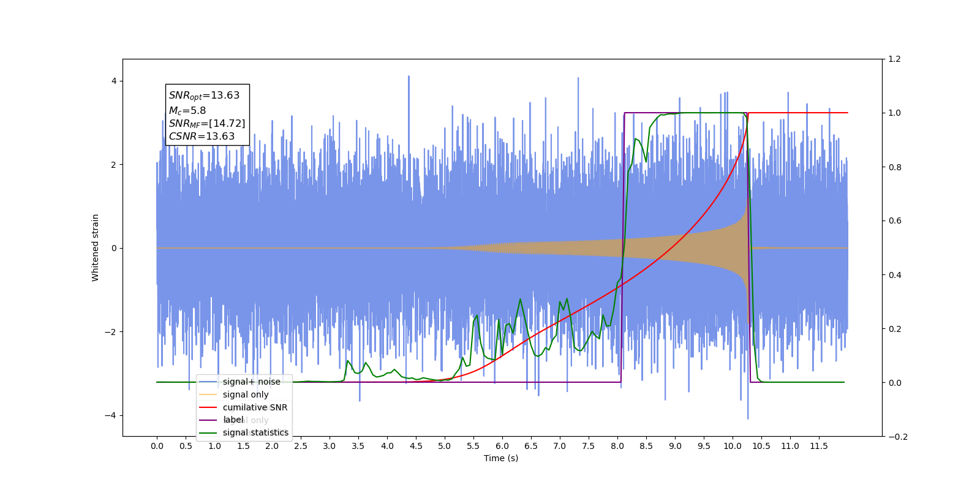
Task: Click right y-axis tick label 1.2
Action: 894,59
